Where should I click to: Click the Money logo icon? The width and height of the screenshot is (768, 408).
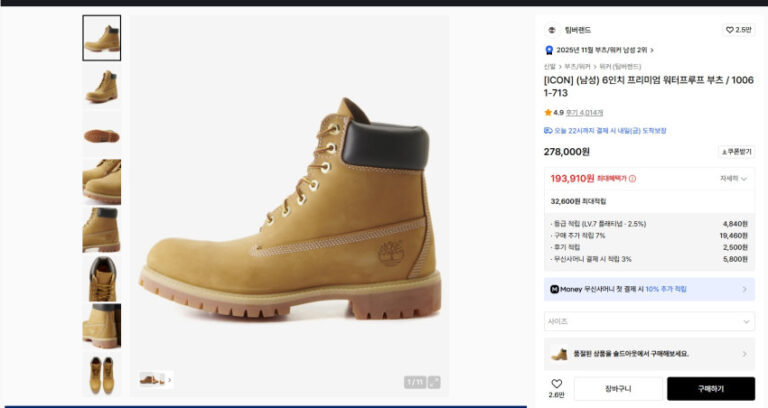tap(554, 289)
